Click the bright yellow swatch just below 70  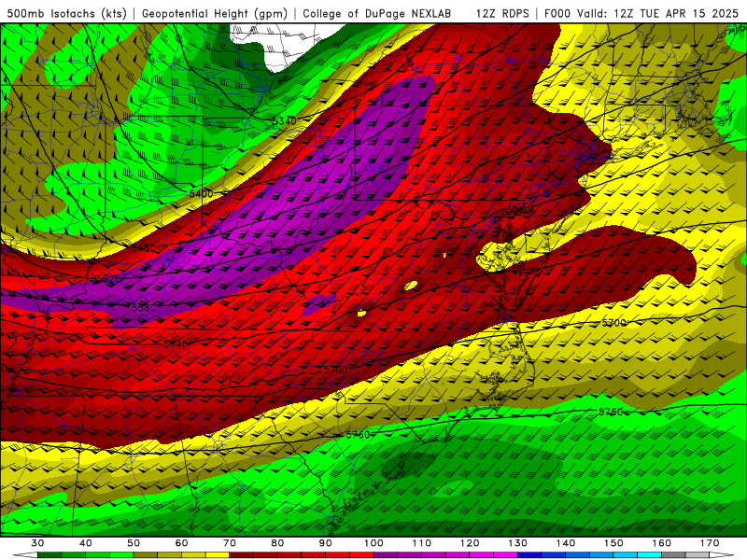tap(218, 555)
